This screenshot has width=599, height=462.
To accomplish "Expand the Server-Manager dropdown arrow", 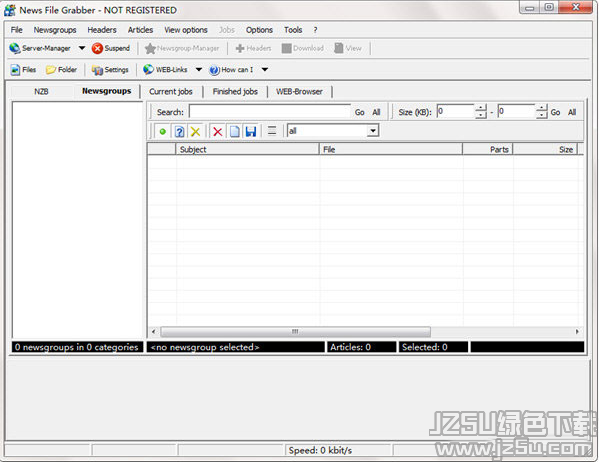I will click(82, 48).
